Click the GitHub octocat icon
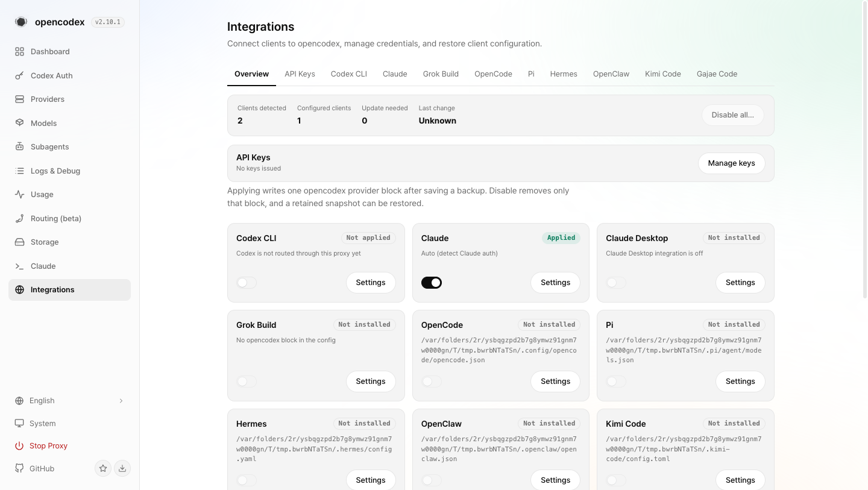The width and height of the screenshot is (868, 490). coord(19,469)
